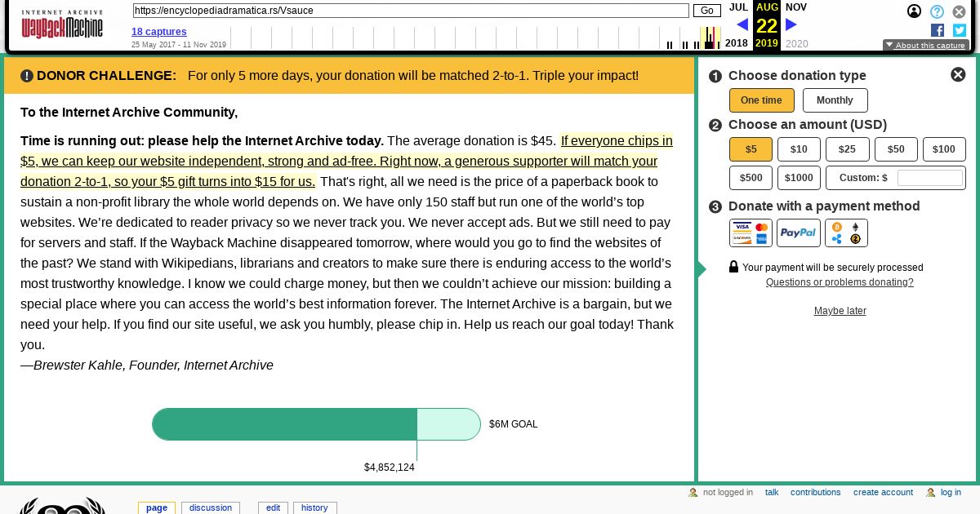Viewport: 980px width, 514px height.
Task: Share capture on Facebook
Action: coord(938,30)
